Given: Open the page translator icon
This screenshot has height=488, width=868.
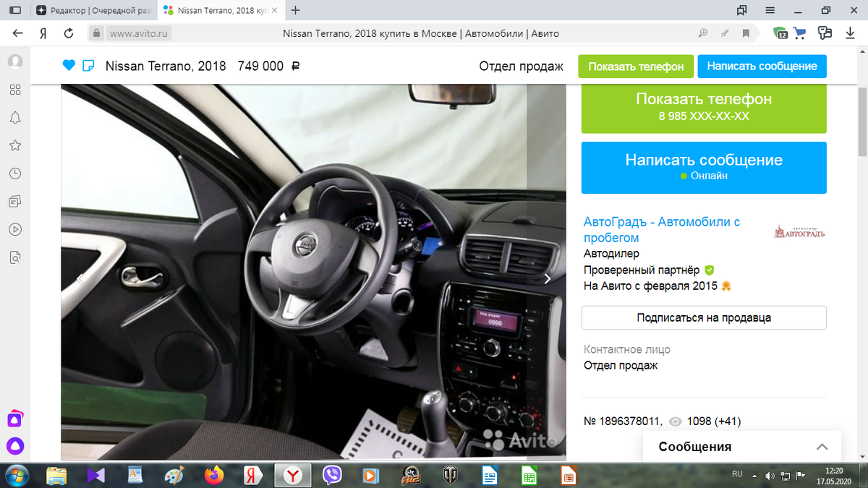Looking at the screenshot, I should point(825,33).
